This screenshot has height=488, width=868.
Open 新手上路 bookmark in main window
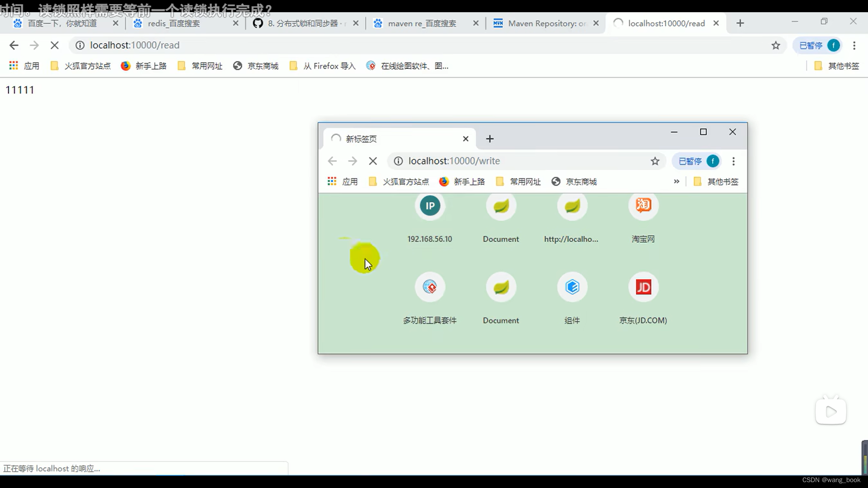pos(144,66)
